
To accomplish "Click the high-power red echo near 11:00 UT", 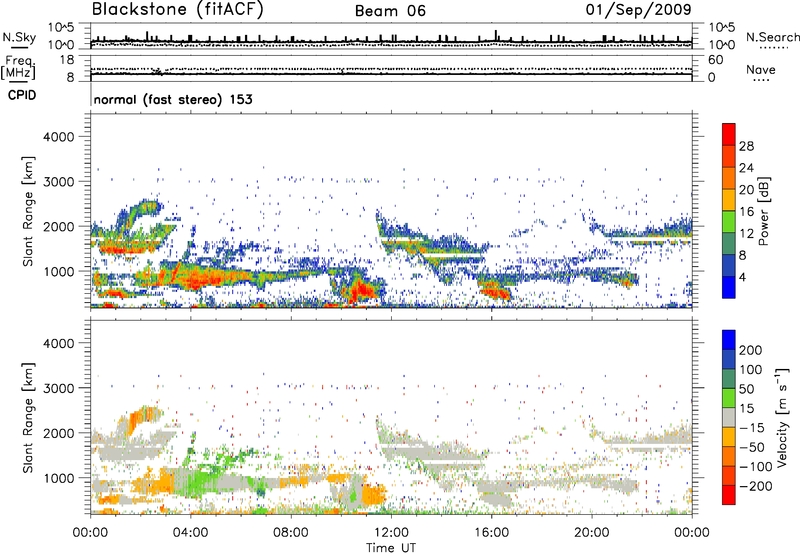I will point(360,291).
